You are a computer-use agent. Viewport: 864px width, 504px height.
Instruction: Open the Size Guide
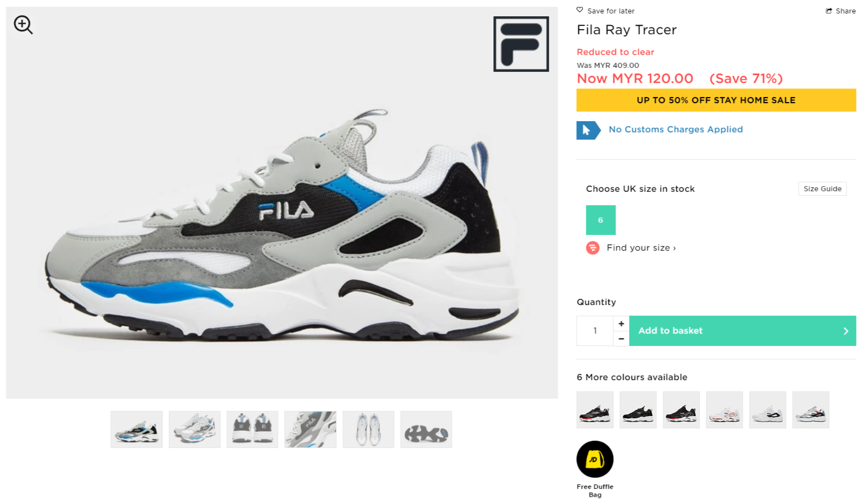pyautogui.click(x=823, y=189)
